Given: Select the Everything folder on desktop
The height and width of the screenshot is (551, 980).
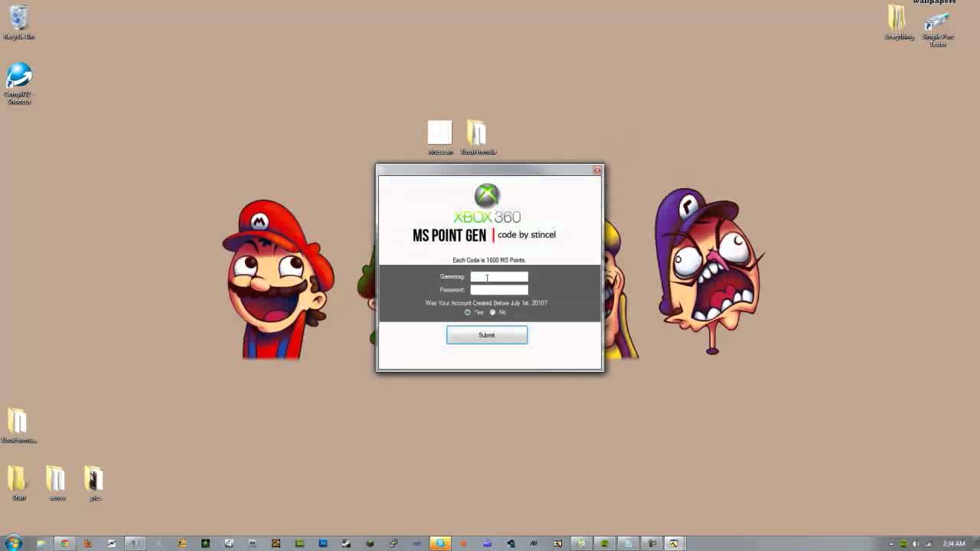Looking at the screenshot, I should click(x=898, y=22).
